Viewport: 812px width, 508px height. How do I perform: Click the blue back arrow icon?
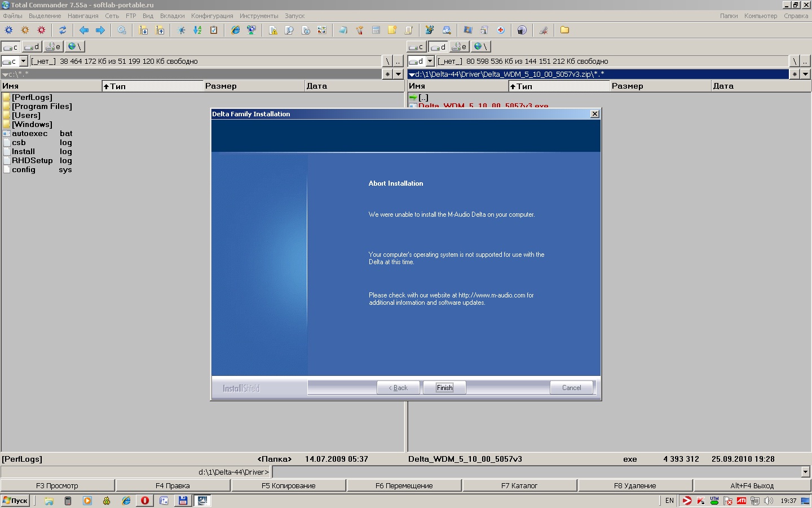point(84,30)
